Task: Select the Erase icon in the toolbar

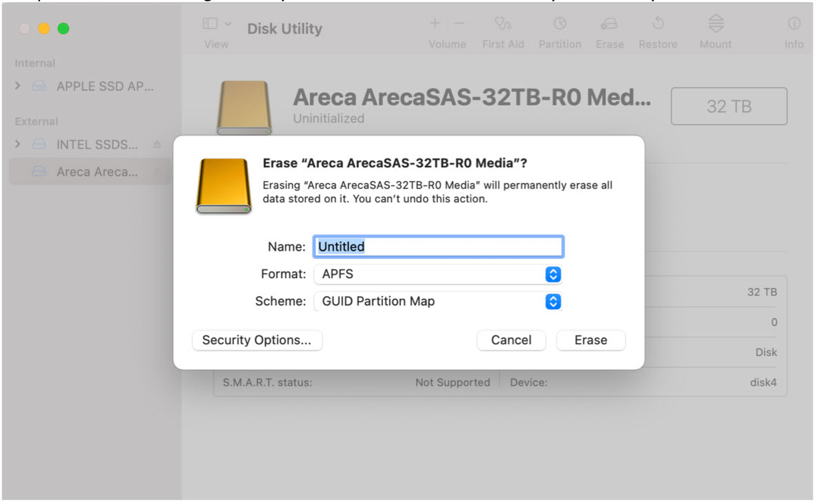Action: [609, 28]
